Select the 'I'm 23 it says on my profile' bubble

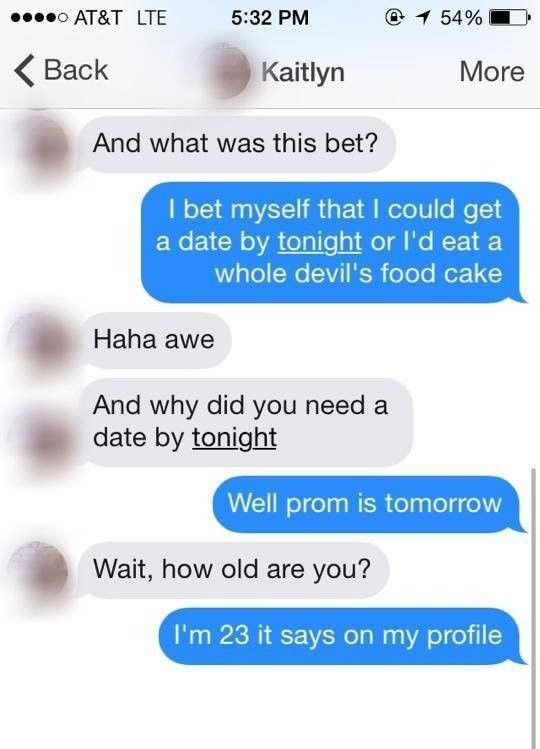[x=342, y=636]
